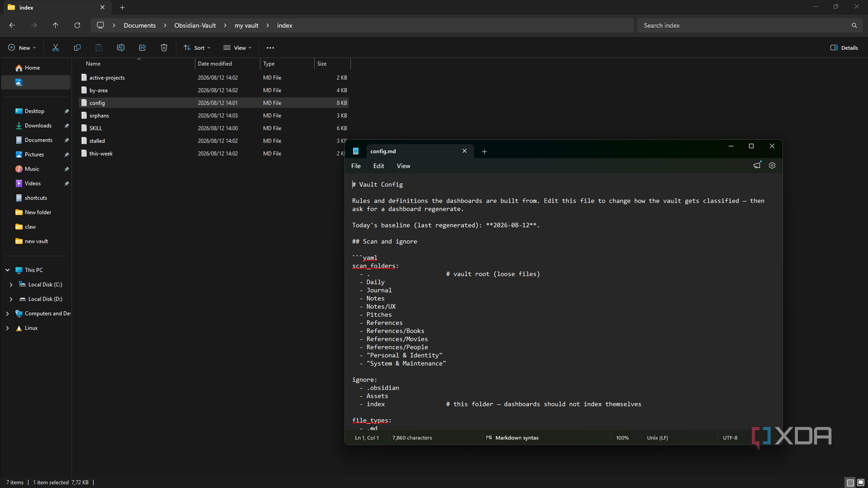Screen dimensions: 868x488
Task: Switch to large thumbnails view icon
Action: 860,482
